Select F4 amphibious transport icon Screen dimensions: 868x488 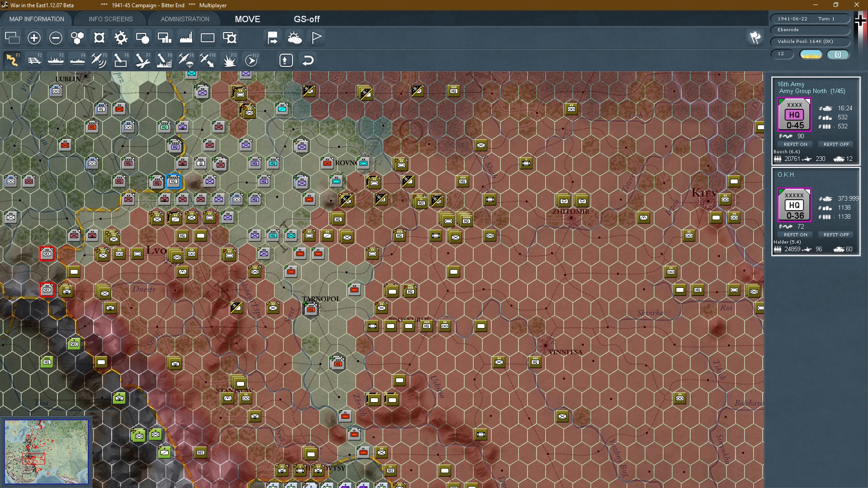[77, 60]
